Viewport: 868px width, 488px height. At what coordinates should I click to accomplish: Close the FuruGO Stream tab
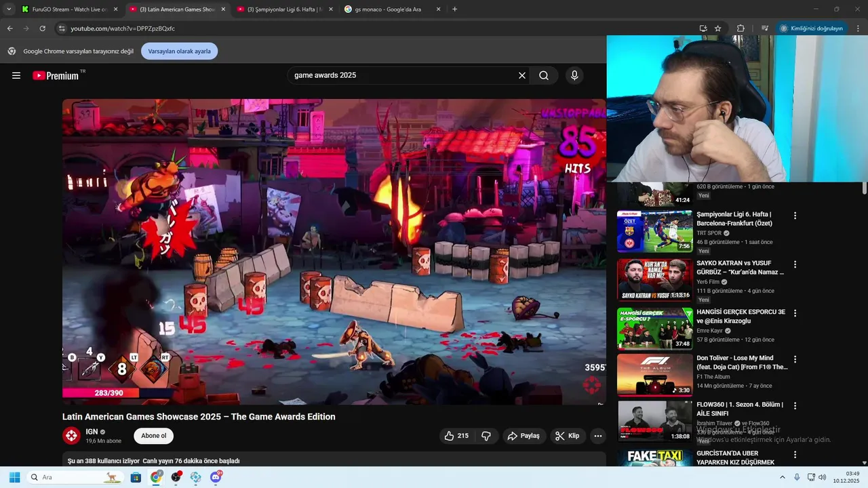point(115,9)
